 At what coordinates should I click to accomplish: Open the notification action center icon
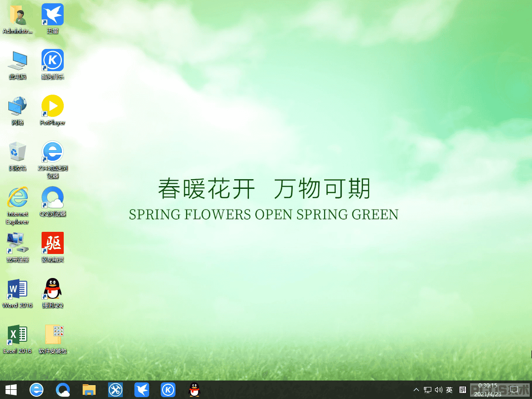514,390
